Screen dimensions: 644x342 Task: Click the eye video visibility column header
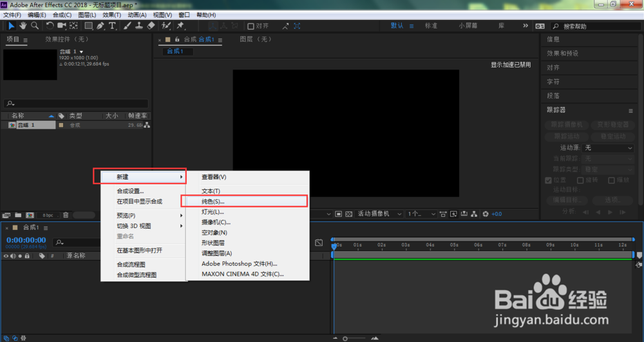[x=6, y=256]
